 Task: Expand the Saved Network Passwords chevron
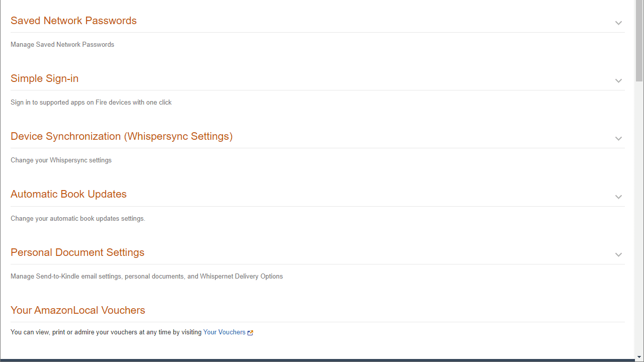618,23
